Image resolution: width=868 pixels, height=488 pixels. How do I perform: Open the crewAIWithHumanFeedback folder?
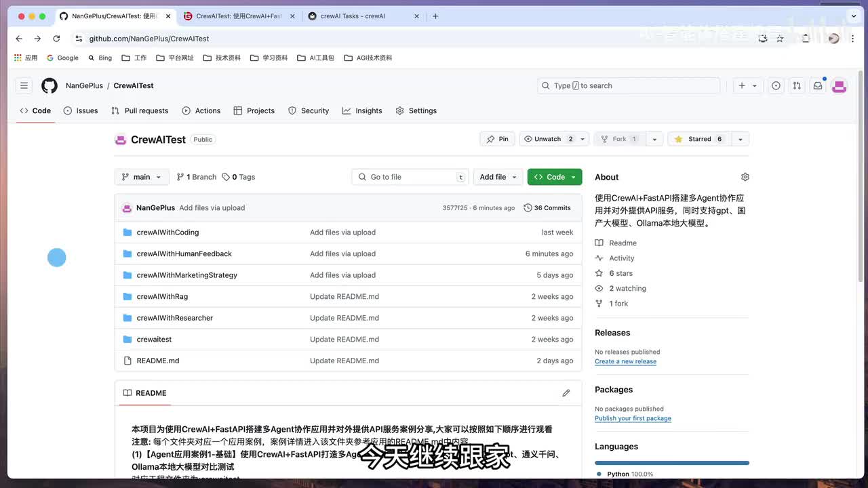(x=184, y=253)
